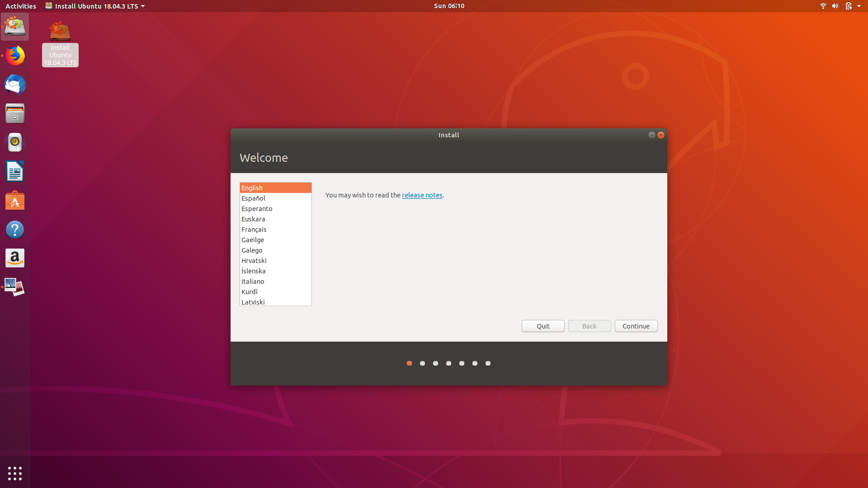
Task: Open the Amazon launcher icon
Action: (15, 258)
